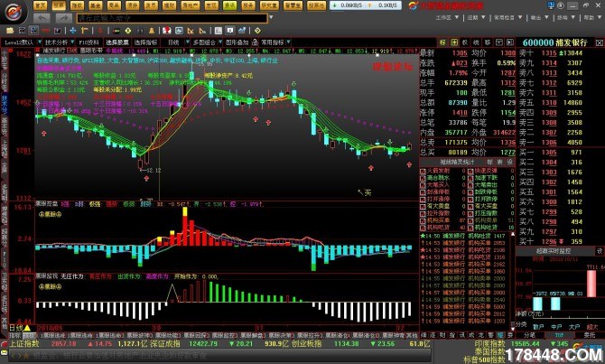
Task: Click the 上证指数 status bar entry
Action: [x=24, y=343]
